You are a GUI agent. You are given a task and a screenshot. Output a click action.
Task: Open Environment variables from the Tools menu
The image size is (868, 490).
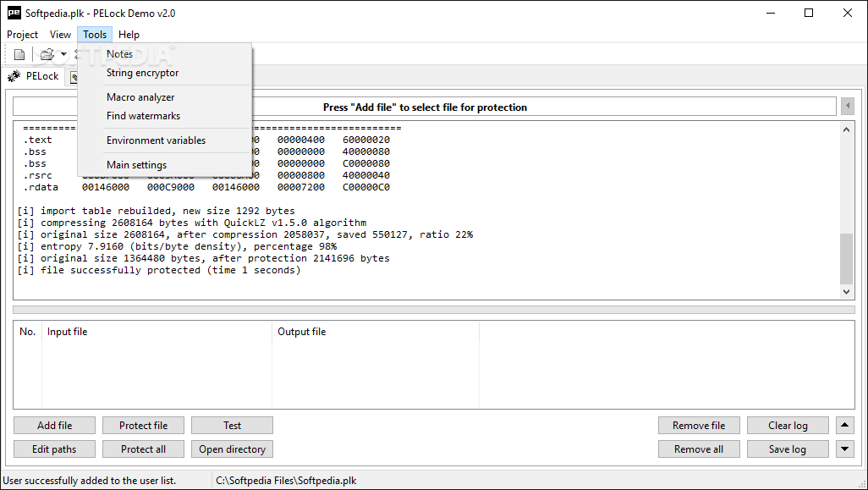coord(165,140)
